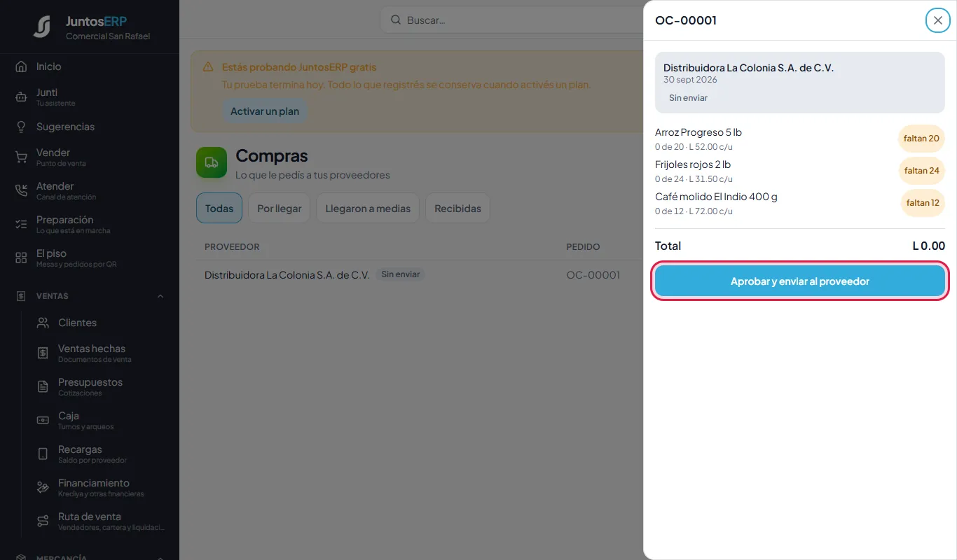This screenshot has height=560, width=957.
Task: Click the Presupuestos document icon
Action: (x=43, y=387)
